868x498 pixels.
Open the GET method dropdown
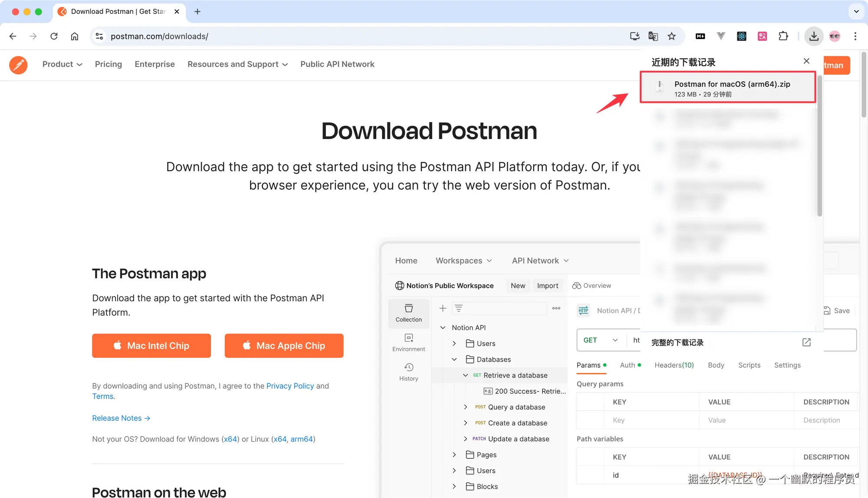point(601,340)
